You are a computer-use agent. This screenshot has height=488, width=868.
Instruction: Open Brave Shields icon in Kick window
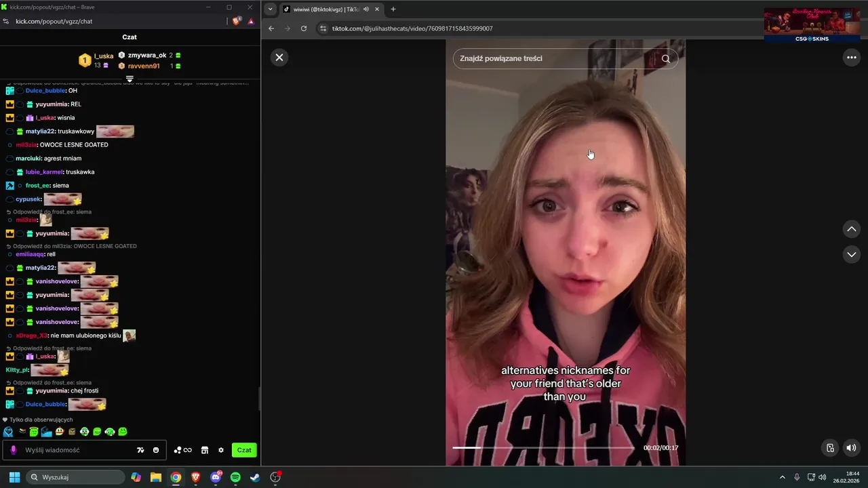(236, 21)
